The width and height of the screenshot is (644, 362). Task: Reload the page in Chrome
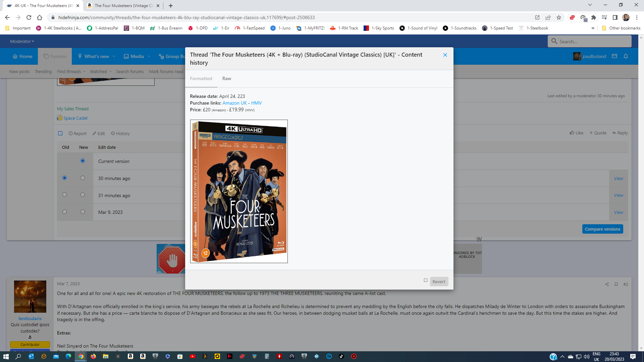(x=29, y=17)
